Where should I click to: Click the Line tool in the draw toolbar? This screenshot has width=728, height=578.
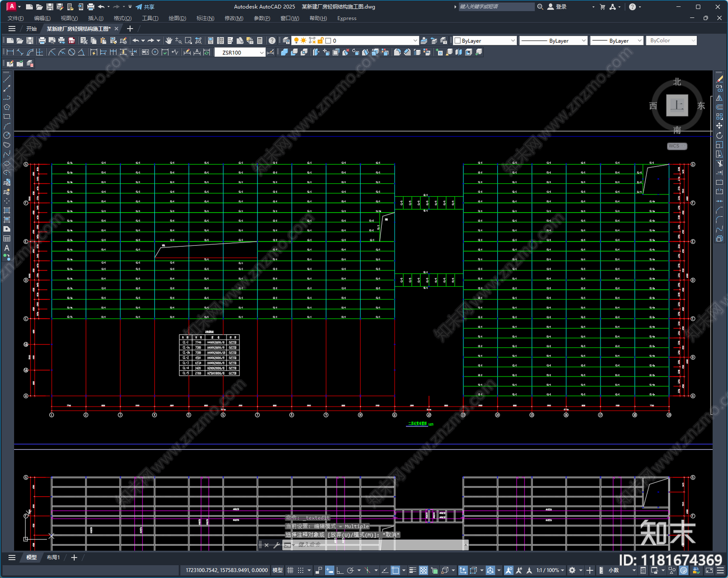(7, 79)
